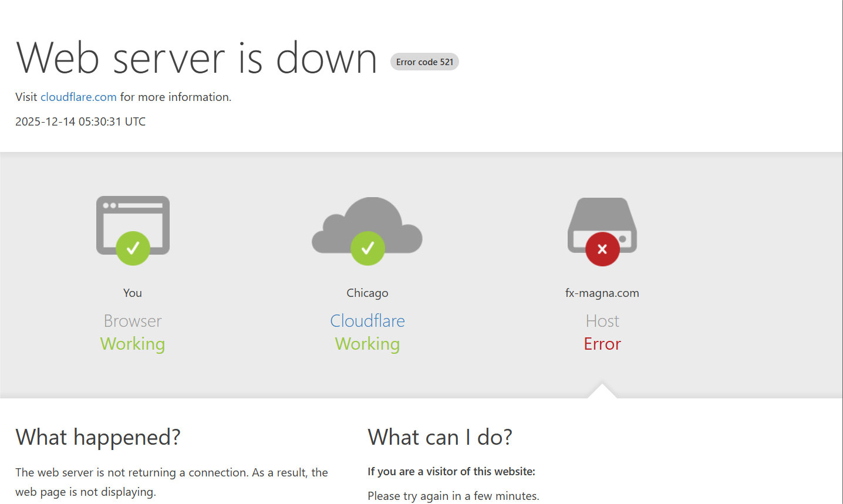The image size is (843, 504).
Task: Click the What happened? heading
Action: 98,437
